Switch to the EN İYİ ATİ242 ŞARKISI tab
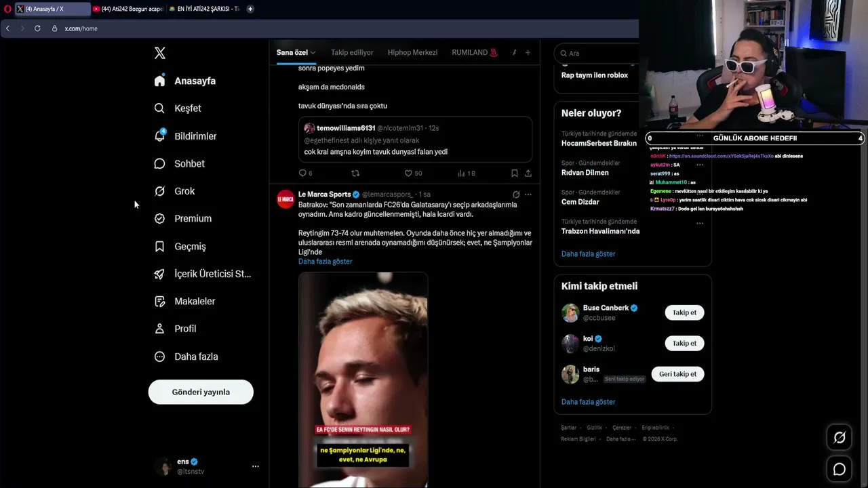 click(x=204, y=9)
